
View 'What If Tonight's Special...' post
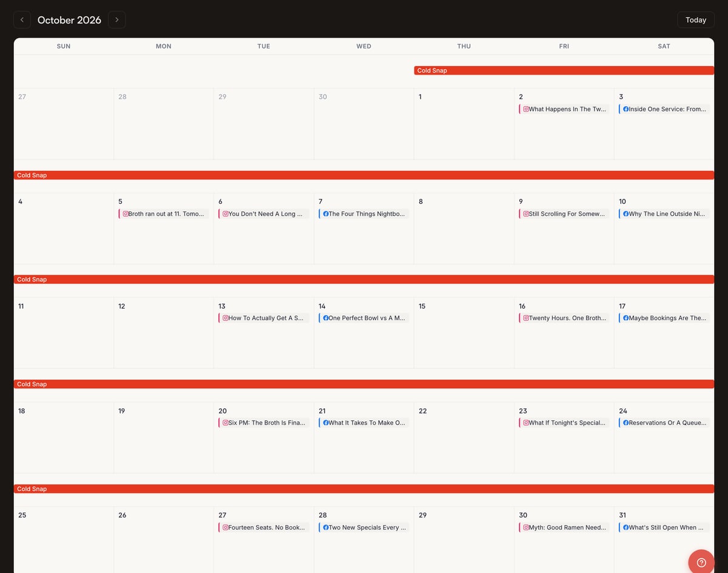[x=564, y=423]
